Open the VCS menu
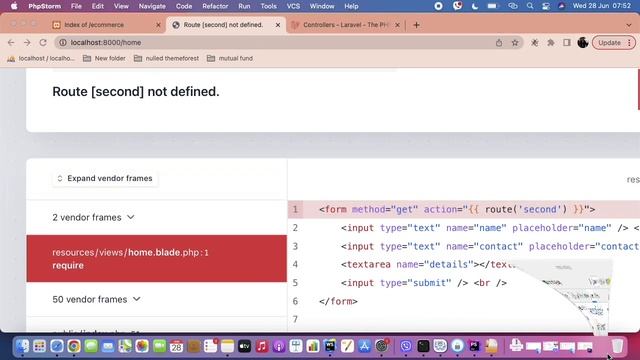 coord(293,6)
